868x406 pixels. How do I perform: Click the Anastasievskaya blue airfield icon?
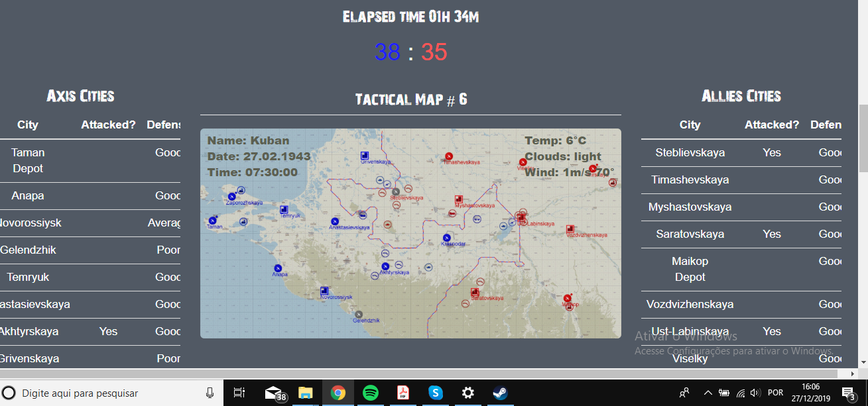335,221
